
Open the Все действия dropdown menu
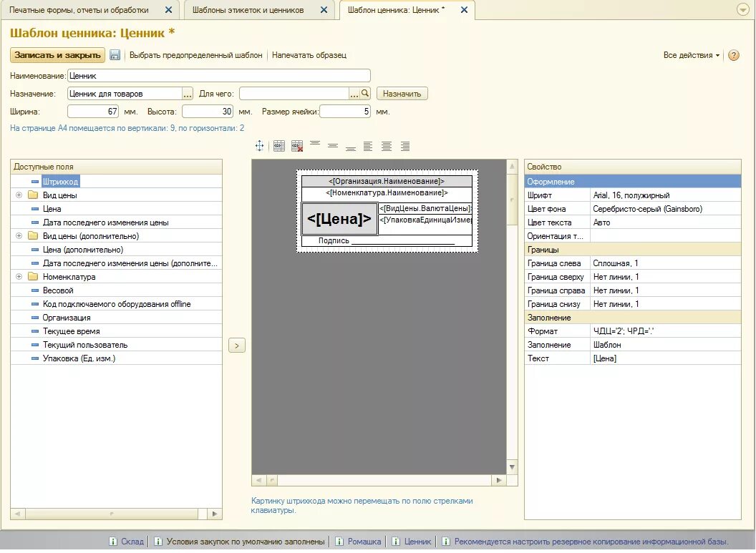692,55
